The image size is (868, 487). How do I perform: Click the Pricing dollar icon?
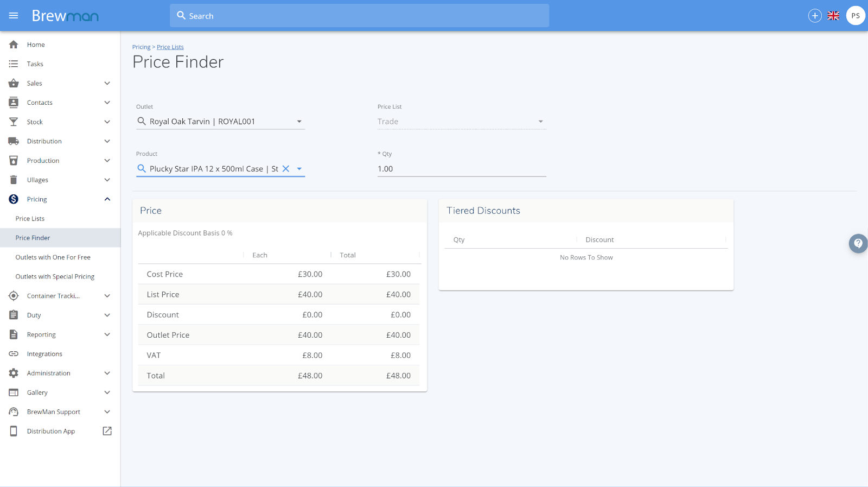click(x=14, y=199)
